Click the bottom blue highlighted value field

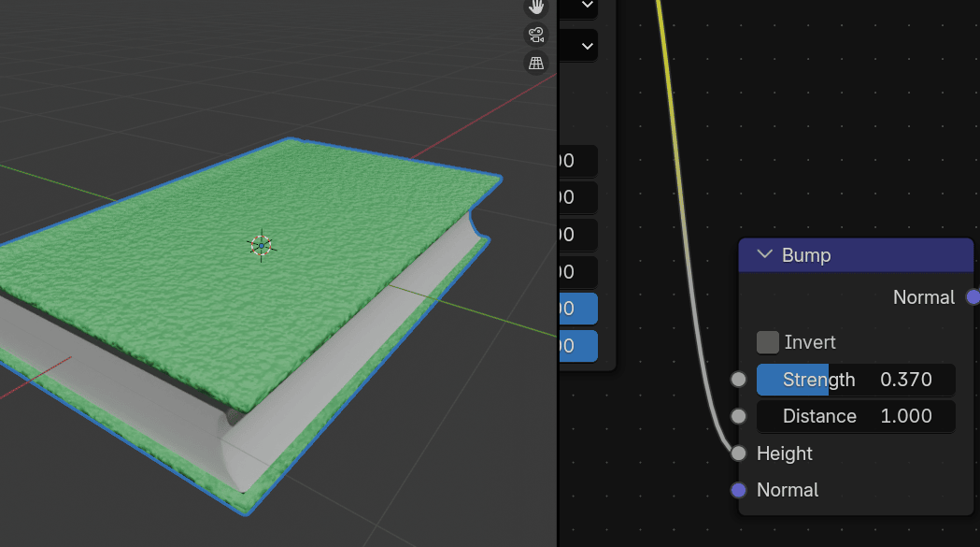[x=577, y=345]
